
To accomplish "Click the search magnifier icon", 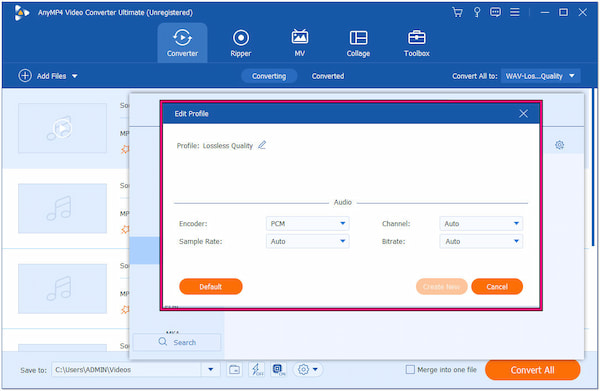I will (163, 342).
